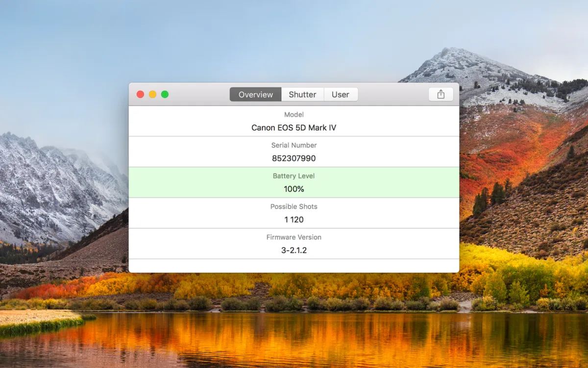Click the Battery Level label

(294, 176)
